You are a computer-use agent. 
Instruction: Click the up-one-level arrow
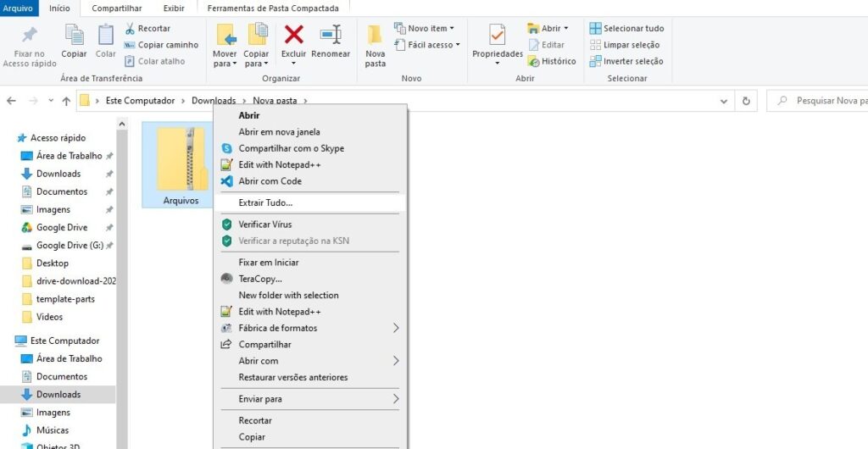66,101
